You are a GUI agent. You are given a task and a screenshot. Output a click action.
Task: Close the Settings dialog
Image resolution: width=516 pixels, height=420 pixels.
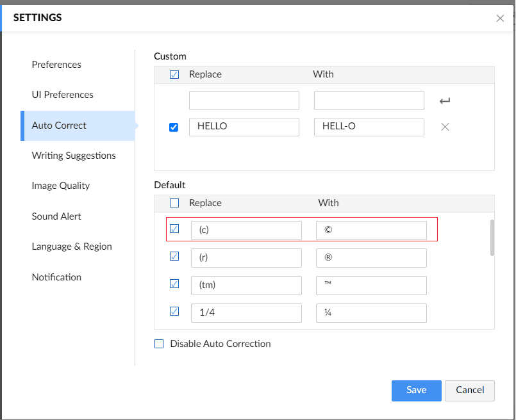click(x=500, y=19)
